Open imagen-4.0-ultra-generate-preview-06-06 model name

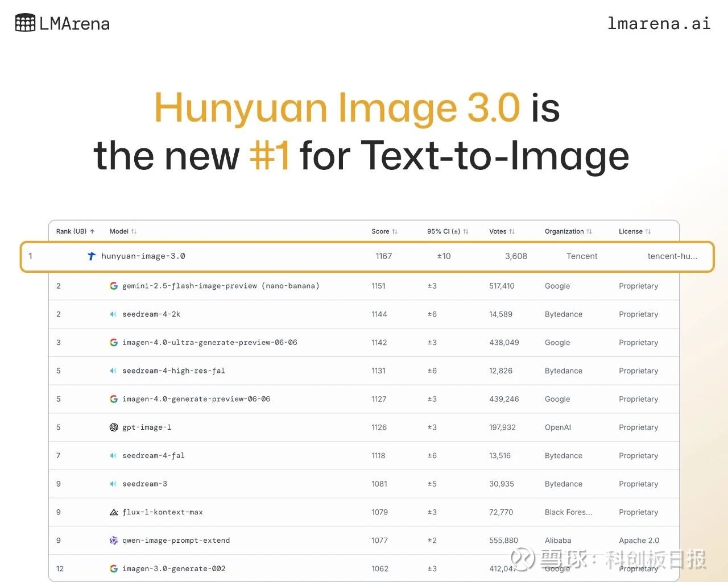210,343
